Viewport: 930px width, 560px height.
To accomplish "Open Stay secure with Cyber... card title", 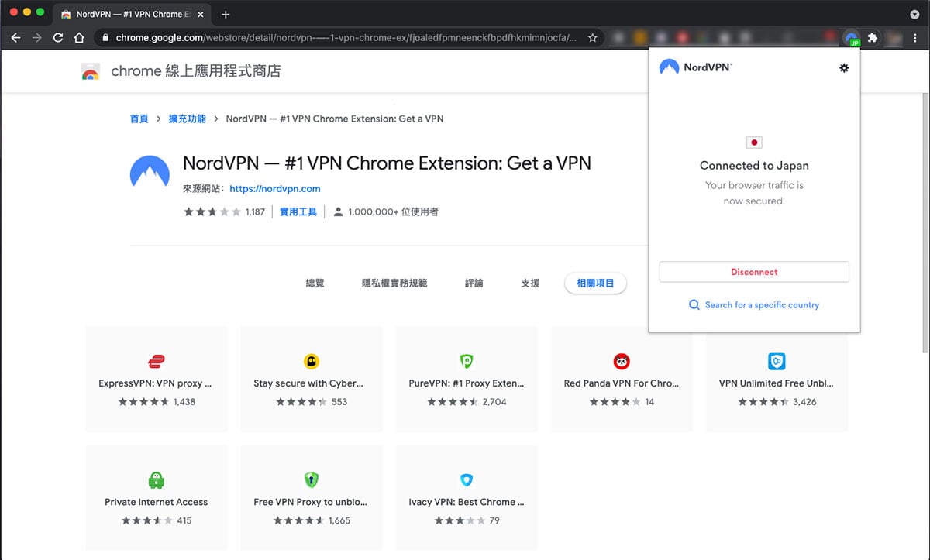I will (308, 383).
